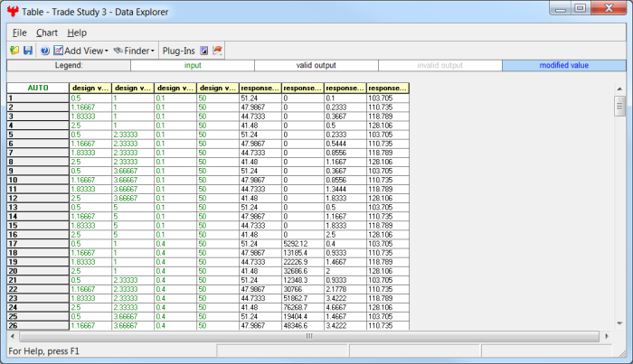The image size is (633, 364).
Task: Click the AUTO table corner button
Action: click(38, 88)
